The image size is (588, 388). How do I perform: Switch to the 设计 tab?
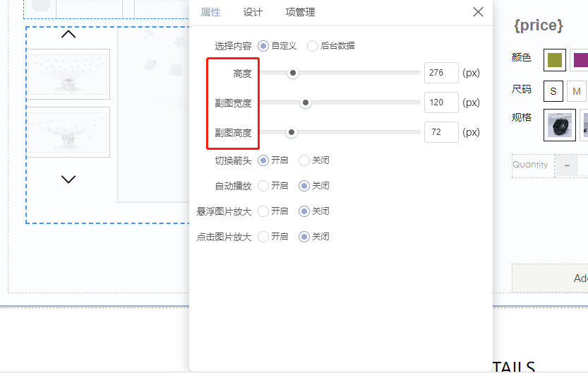coord(253,12)
